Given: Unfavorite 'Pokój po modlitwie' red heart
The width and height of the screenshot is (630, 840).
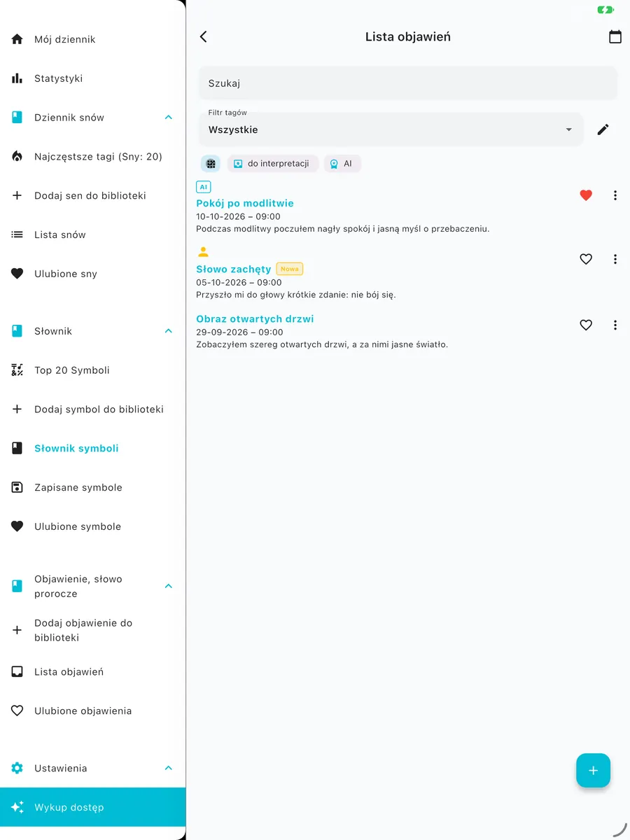Looking at the screenshot, I should (x=587, y=195).
